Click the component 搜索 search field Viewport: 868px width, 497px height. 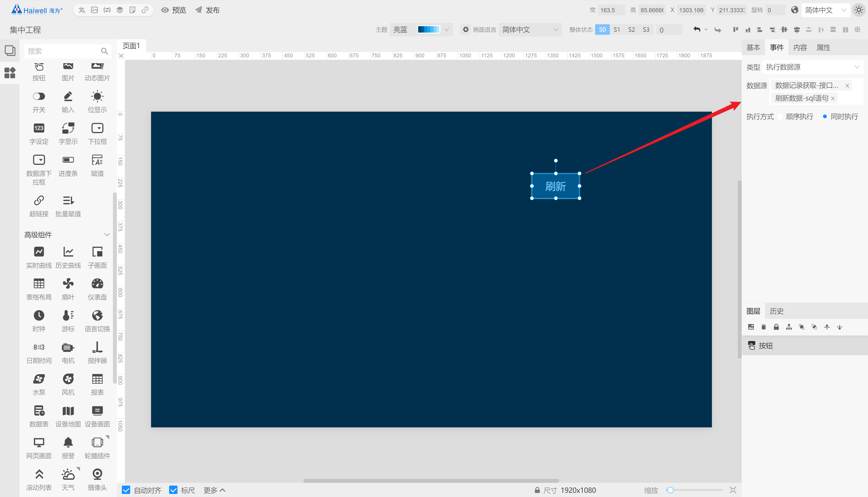(x=68, y=51)
